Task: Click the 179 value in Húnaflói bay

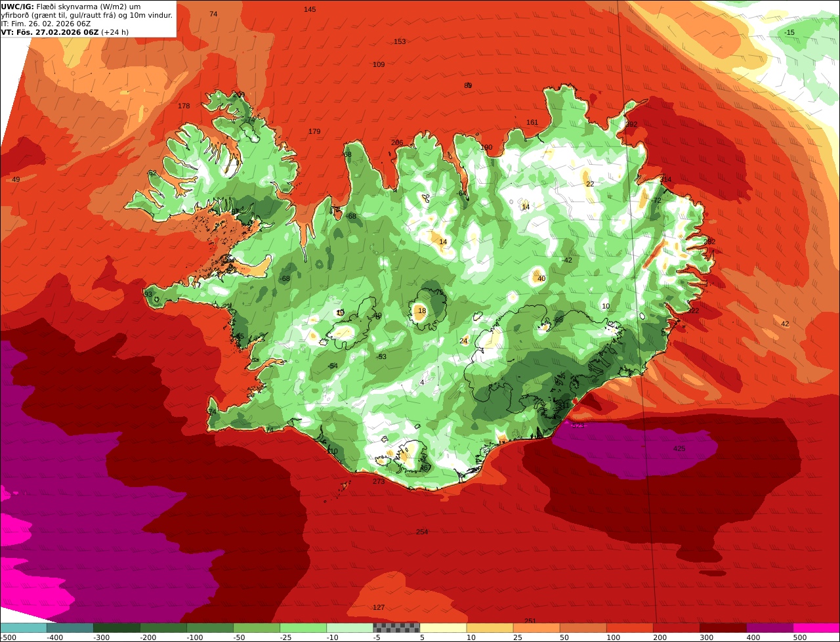Action: 314,132
